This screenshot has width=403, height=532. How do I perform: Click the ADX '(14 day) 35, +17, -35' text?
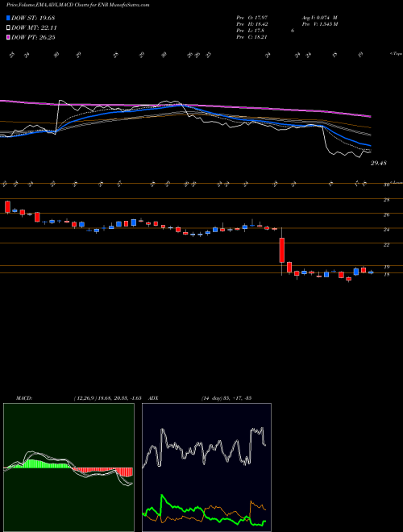tap(226, 398)
